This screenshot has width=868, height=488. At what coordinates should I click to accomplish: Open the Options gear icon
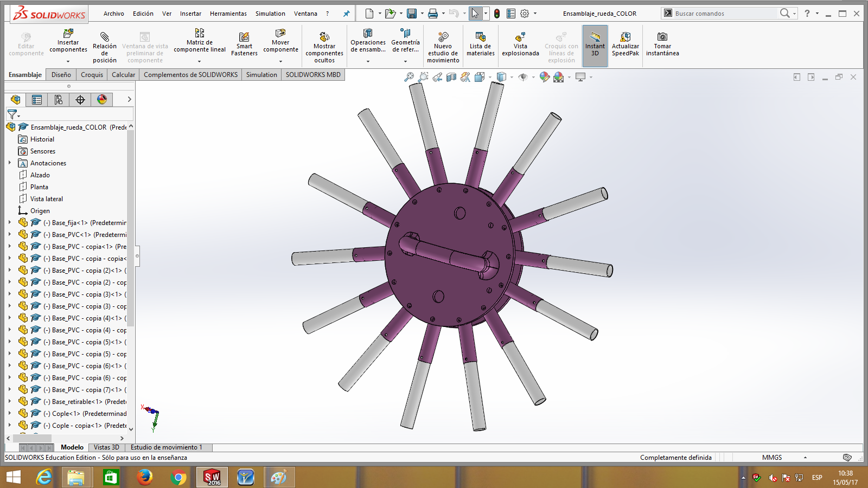525,14
